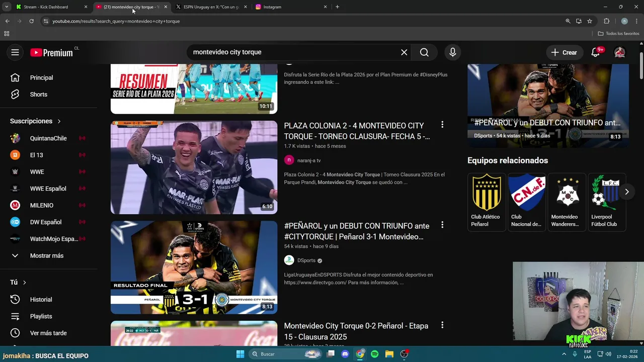The height and width of the screenshot is (362, 644).
Task: Click the magnifier search button
Action: pyautogui.click(x=424, y=52)
